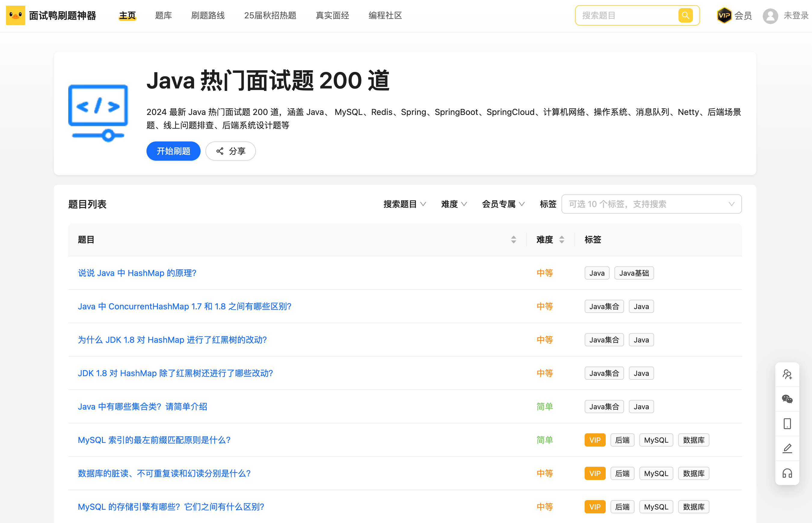Click 后端 tag in MySQL 索引 row
Screen dimensions: 812x523
(x=622, y=440)
